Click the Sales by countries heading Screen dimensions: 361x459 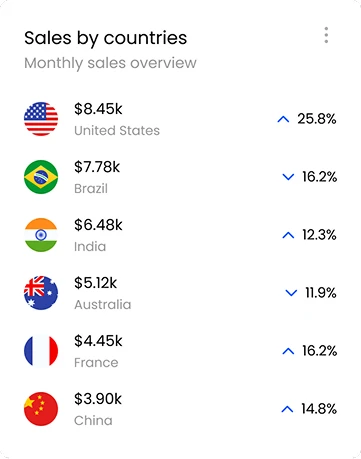tap(105, 38)
